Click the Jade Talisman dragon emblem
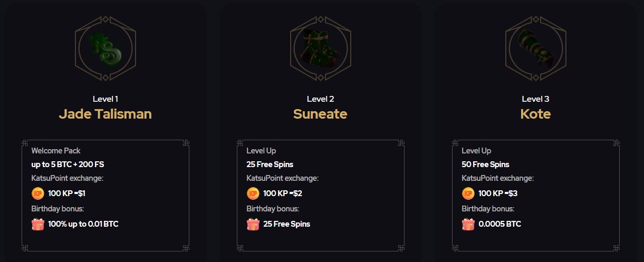The image size is (644, 262). [105, 48]
